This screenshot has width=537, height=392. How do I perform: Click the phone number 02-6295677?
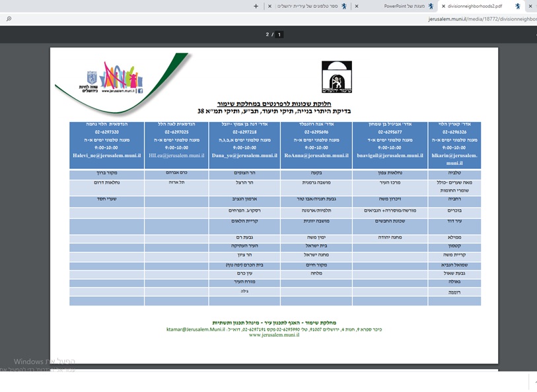coord(390,132)
